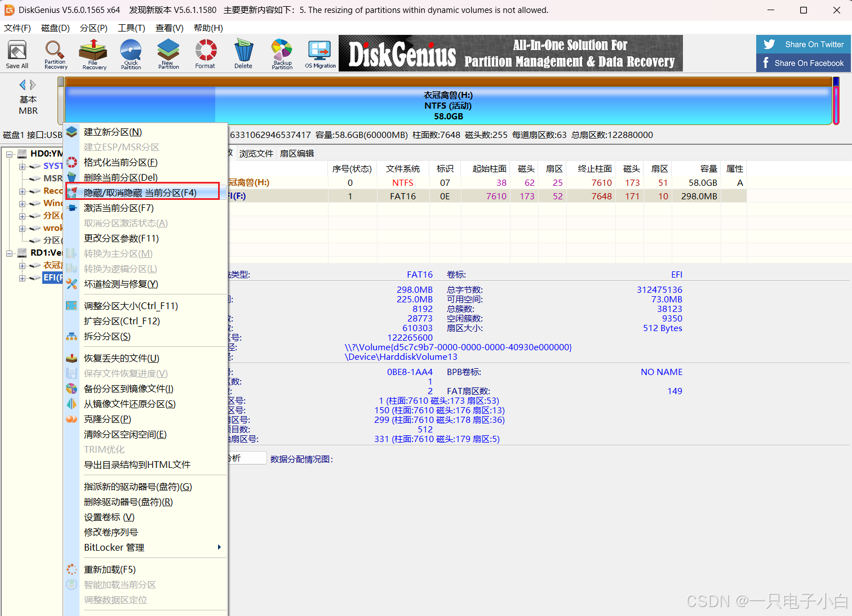The width and height of the screenshot is (852, 616).
Task: Go to the previous disk arrow
Action: tap(23, 85)
